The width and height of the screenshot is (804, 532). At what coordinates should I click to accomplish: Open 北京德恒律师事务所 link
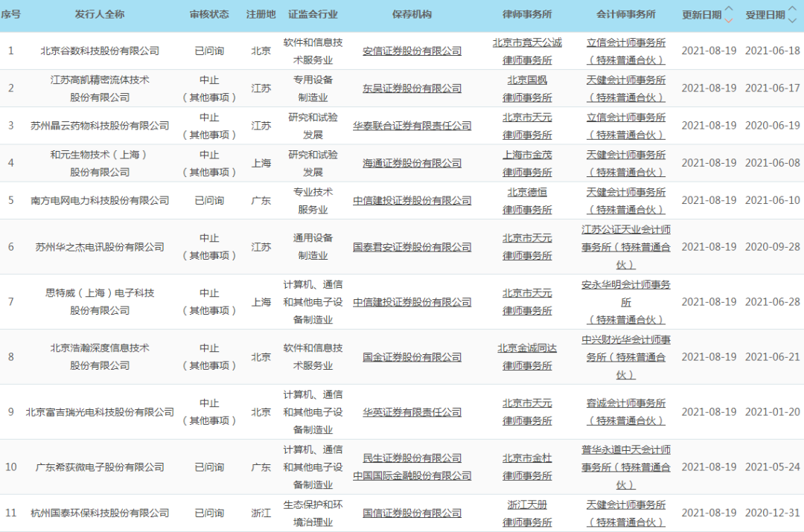[x=527, y=201]
